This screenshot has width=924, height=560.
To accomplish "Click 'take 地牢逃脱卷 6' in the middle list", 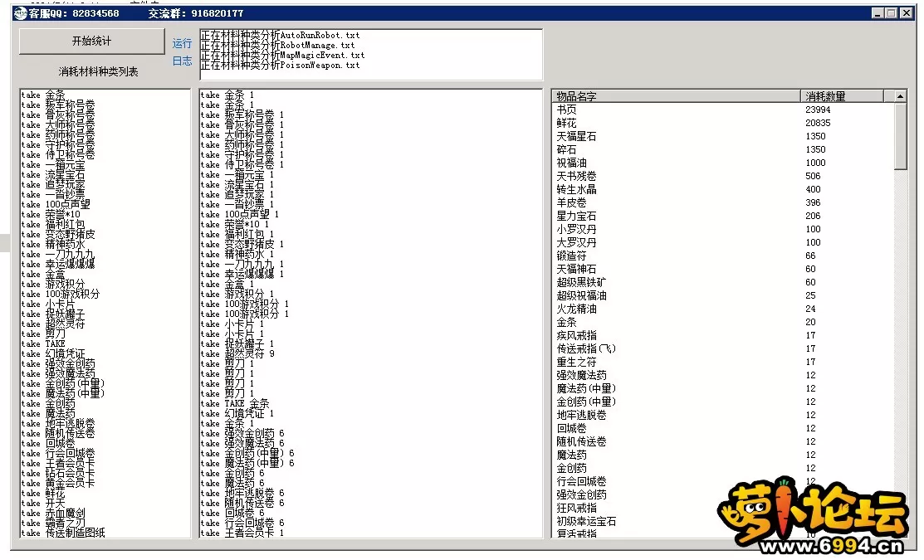I will pos(242,493).
